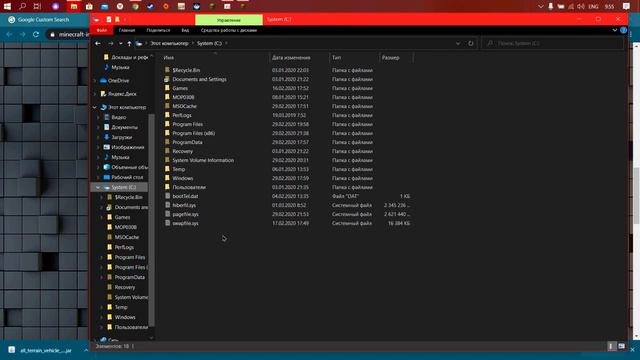Select Рабочий стол in the navigation tree
Image resolution: width=640 pixels, height=360 pixels.
127,177
